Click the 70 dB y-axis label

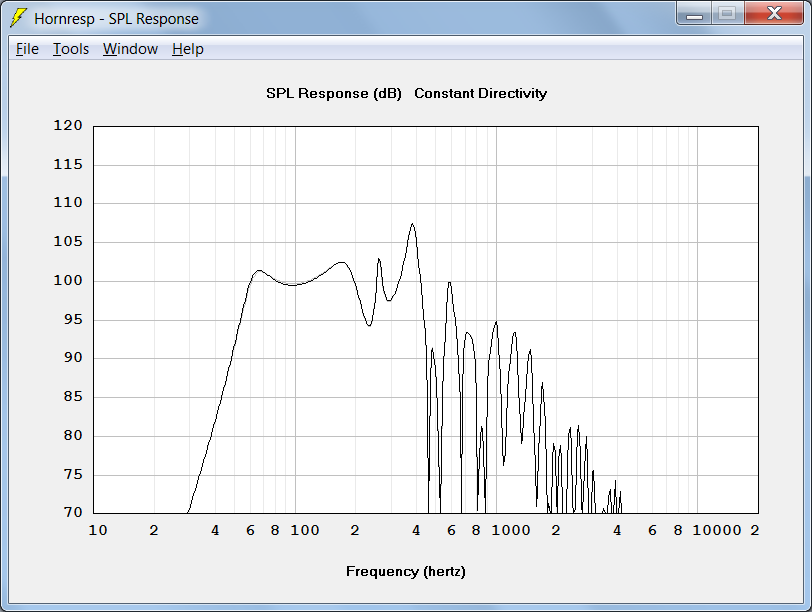point(73,512)
